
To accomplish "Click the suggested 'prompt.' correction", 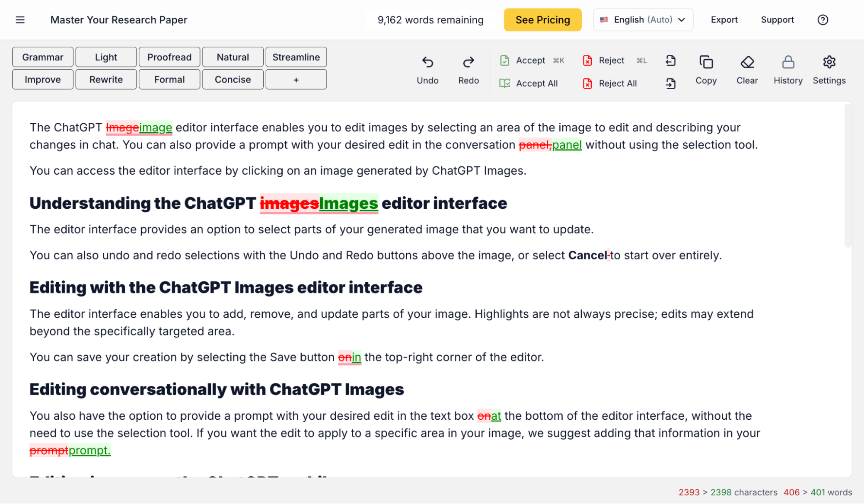I will (90, 450).
